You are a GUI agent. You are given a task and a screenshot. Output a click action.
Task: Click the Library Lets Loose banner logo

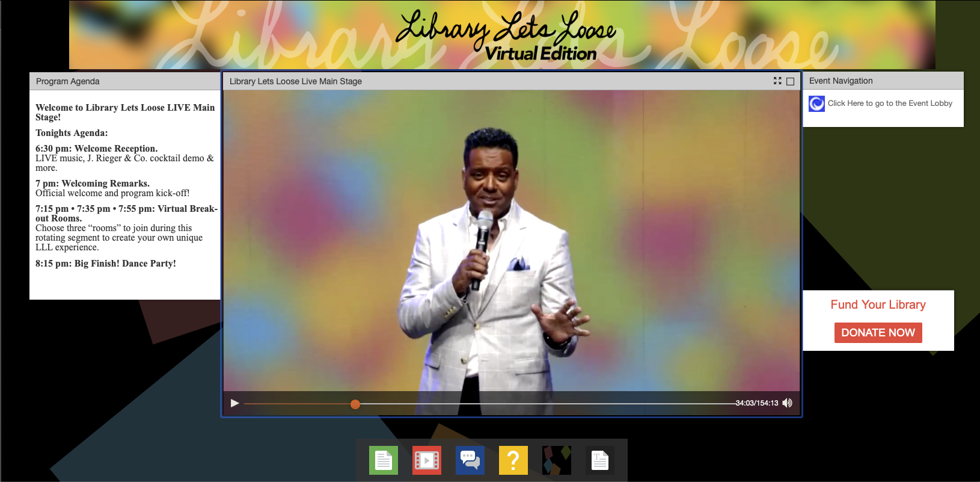click(x=506, y=35)
